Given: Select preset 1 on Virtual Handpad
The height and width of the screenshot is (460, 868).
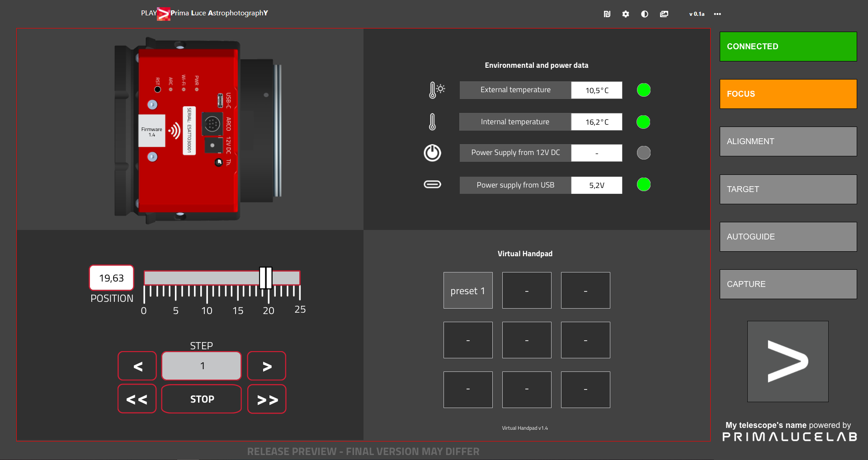Looking at the screenshot, I should click(468, 291).
